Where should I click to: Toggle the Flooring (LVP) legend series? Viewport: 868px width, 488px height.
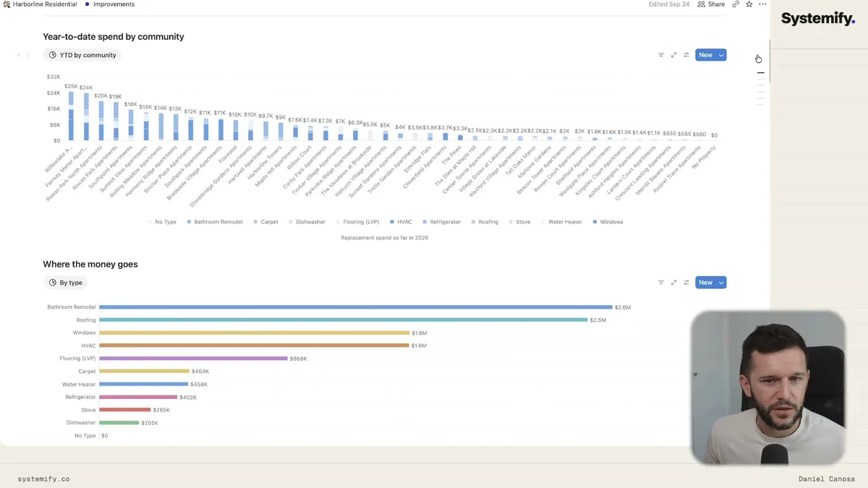coord(357,222)
